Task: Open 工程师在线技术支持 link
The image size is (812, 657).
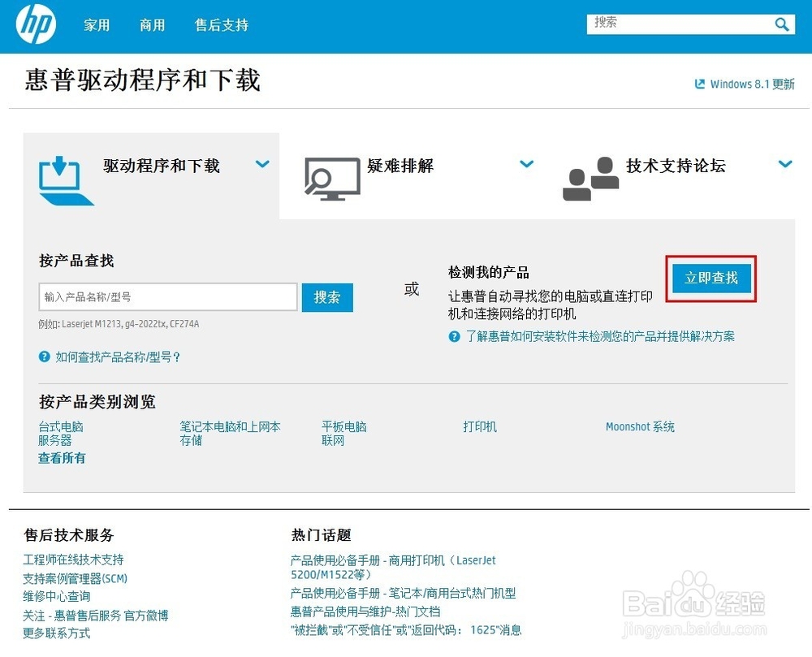Action: [x=73, y=560]
